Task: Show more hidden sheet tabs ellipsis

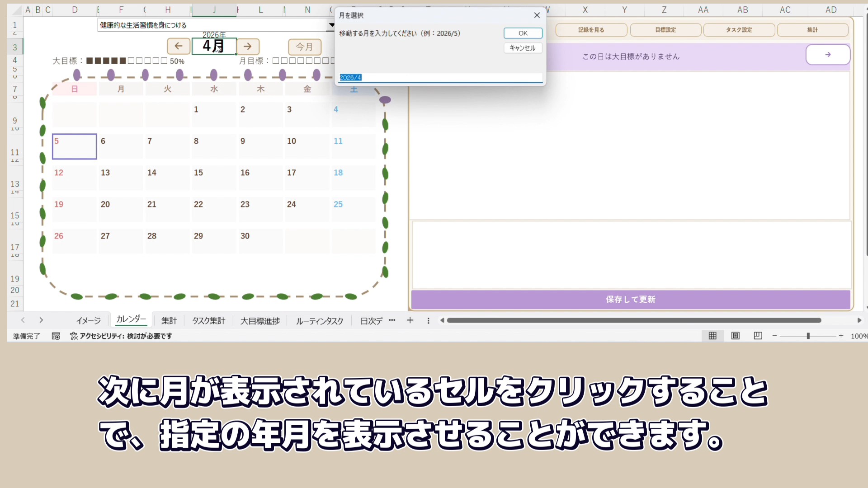Action: 392,320
